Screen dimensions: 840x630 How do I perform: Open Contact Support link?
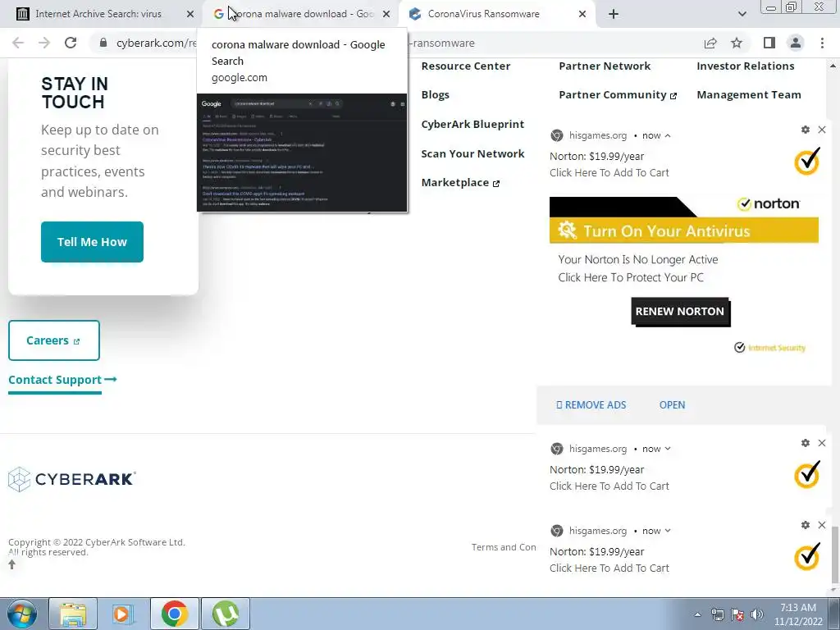click(62, 380)
